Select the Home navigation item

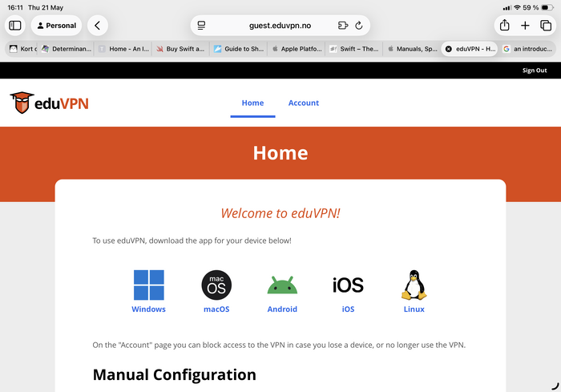(252, 103)
